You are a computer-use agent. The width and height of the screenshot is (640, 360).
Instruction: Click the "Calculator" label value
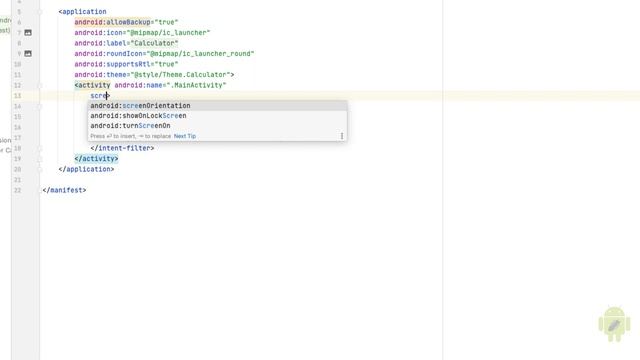click(154, 43)
